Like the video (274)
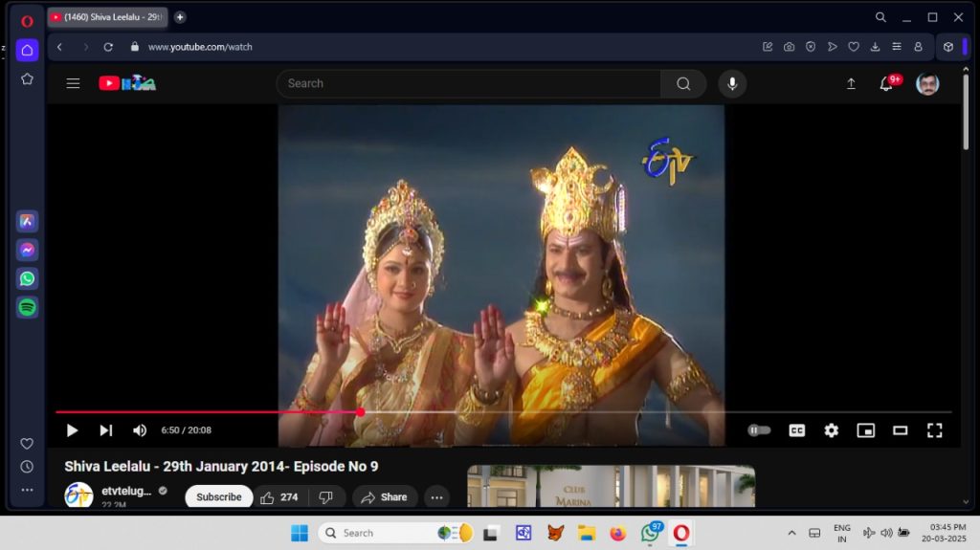This screenshot has height=550, width=980. (x=279, y=496)
